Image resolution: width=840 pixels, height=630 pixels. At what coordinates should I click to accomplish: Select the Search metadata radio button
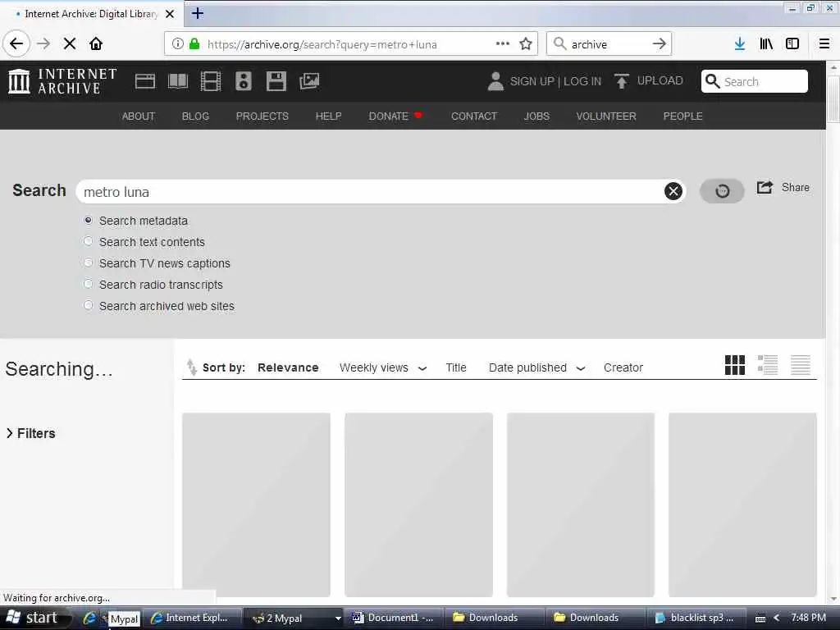(89, 220)
